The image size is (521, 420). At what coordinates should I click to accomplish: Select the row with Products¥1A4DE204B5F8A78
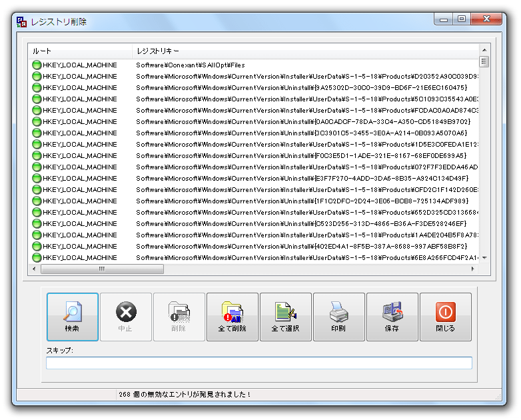coord(253,235)
